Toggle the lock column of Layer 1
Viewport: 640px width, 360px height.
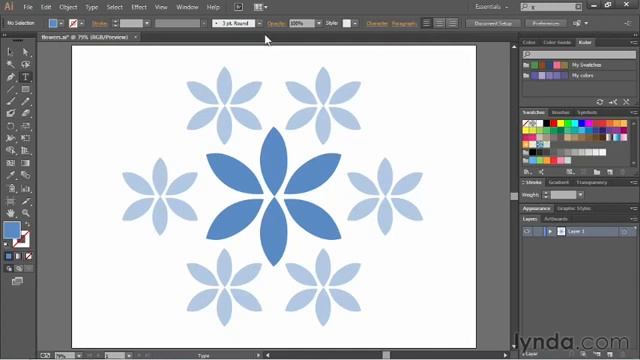click(x=538, y=231)
